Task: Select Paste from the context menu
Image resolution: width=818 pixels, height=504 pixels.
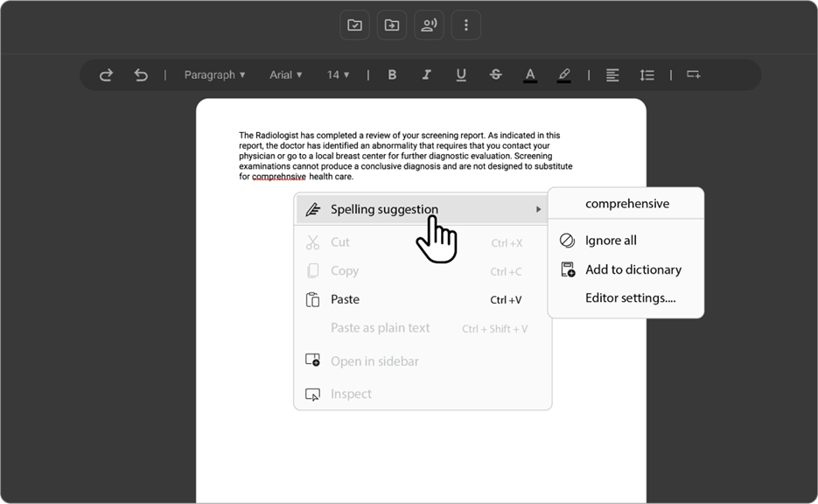Action: click(345, 299)
